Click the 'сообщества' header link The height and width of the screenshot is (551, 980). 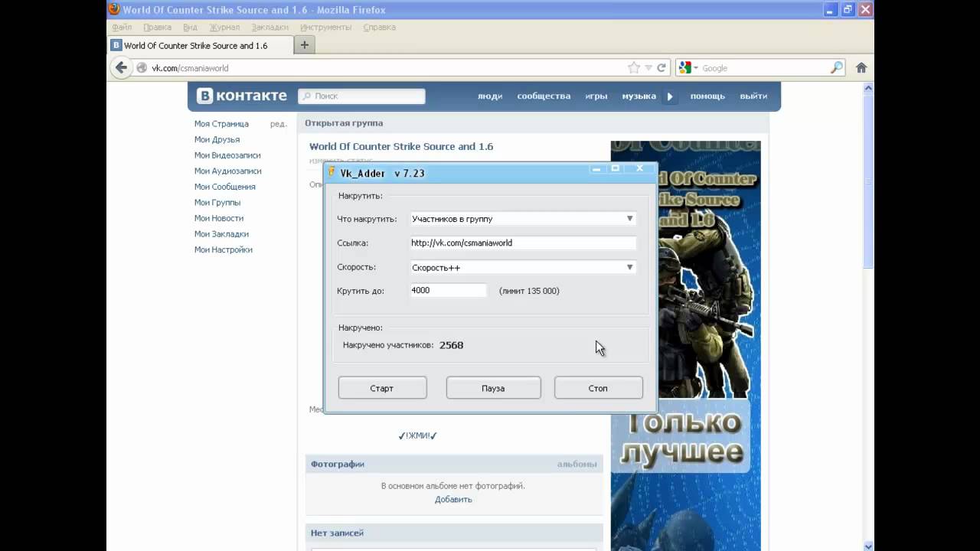click(x=544, y=96)
